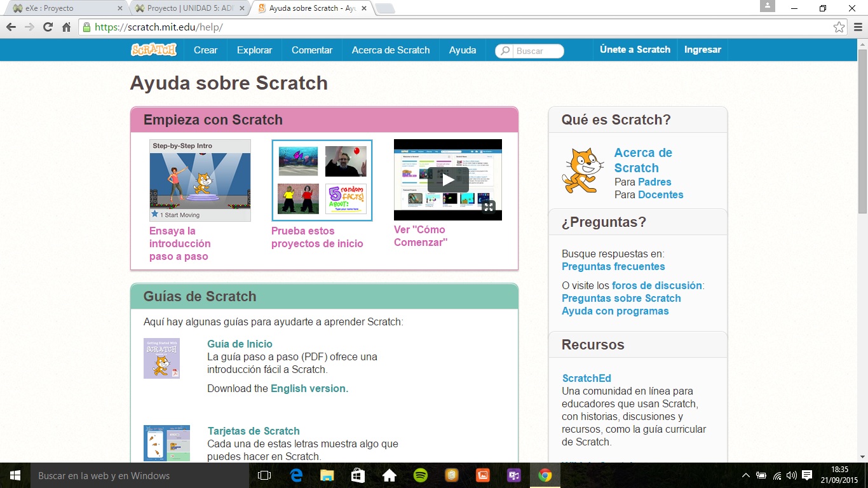Screen dimensions: 868x488
Task: Open the Para Docentes link
Action: tap(661, 195)
